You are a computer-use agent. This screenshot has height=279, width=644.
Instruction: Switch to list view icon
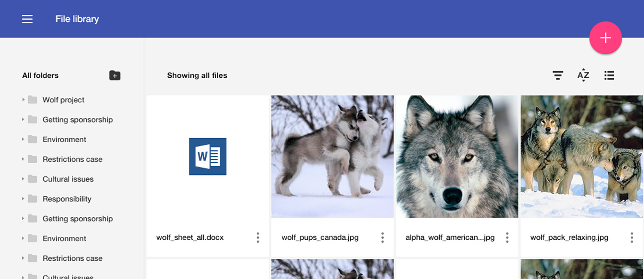pyautogui.click(x=609, y=76)
